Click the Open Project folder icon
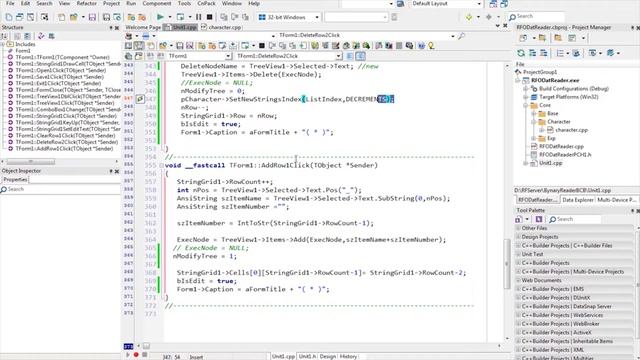Screen dimensions: 640x360 point(73,17)
